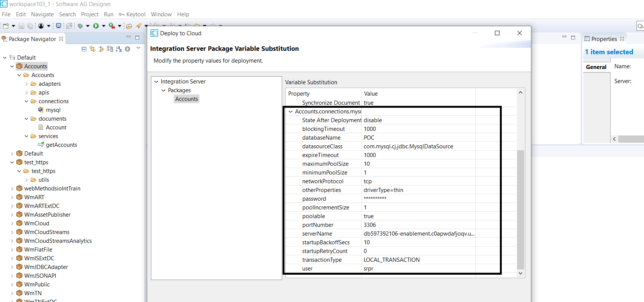Click the Save disk icon in toolbar
Screen dimensions: 644x302
point(21,26)
